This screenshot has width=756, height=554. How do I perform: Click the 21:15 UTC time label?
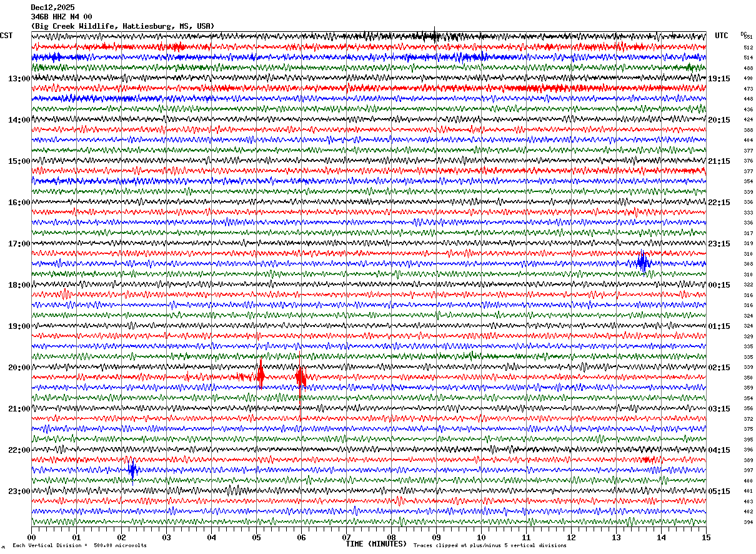tap(719, 161)
